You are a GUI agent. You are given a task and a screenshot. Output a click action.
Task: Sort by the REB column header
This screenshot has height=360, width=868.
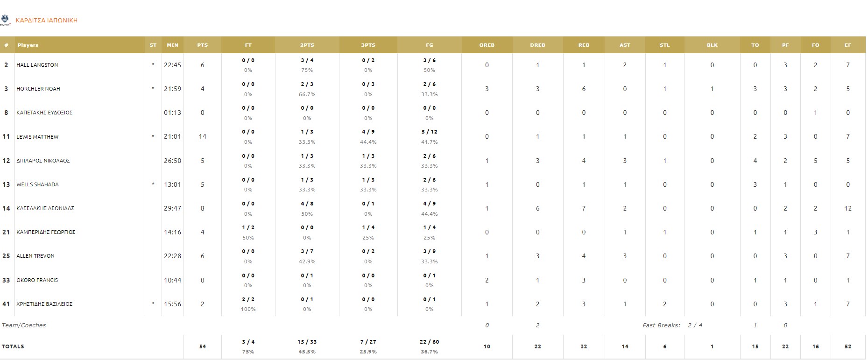tap(583, 45)
